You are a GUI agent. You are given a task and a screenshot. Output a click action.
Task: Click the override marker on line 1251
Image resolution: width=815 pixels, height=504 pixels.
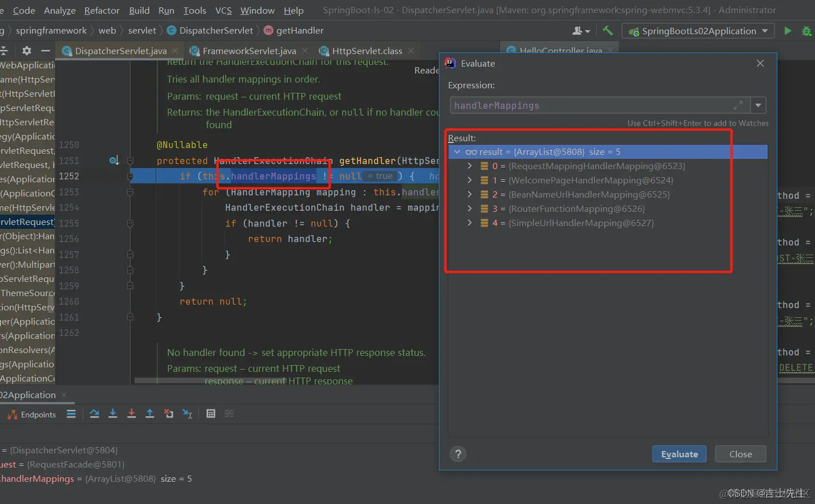(114, 161)
